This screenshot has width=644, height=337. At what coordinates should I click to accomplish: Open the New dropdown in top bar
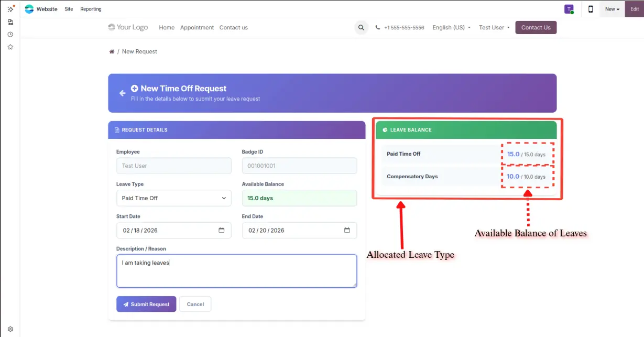point(612,9)
